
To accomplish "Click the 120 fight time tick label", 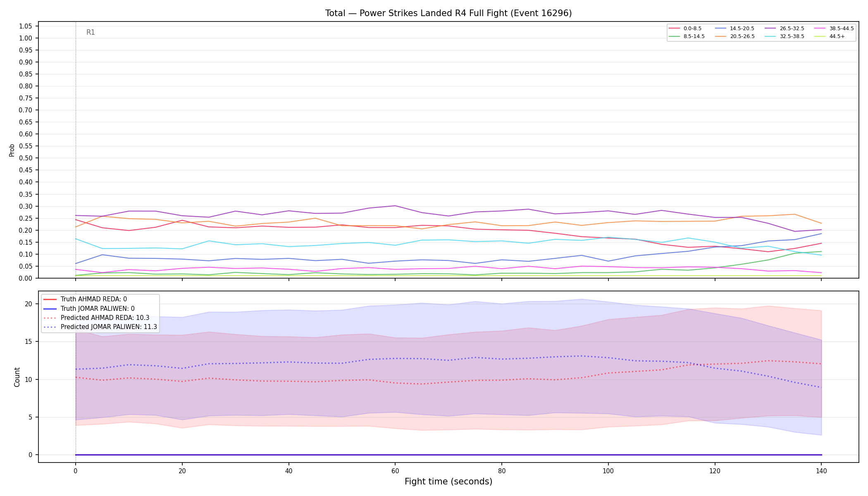I will tap(715, 471).
